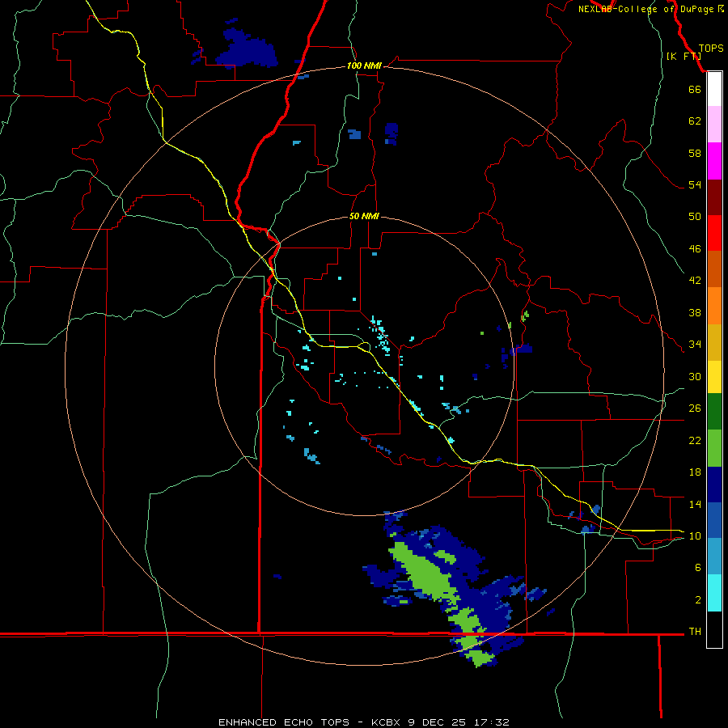Click the orange 42 kft legend swatch
The image size is (728, 728).
[x=714, y=306]
